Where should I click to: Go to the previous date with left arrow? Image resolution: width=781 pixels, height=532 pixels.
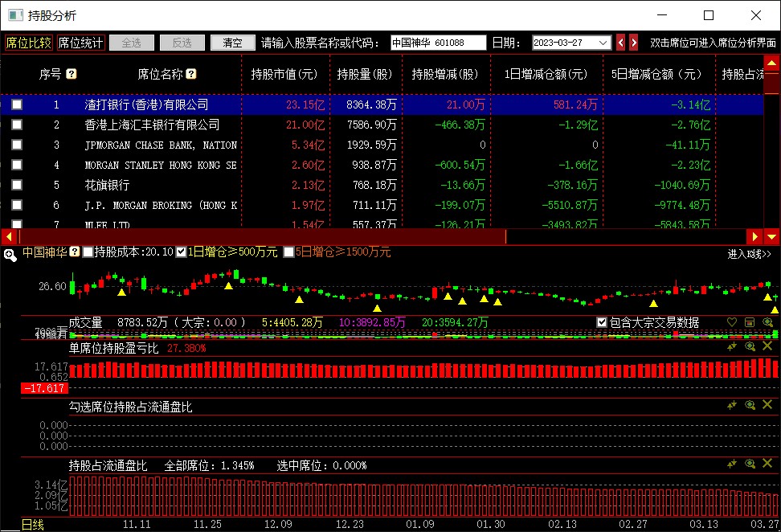tap(620, 43)
